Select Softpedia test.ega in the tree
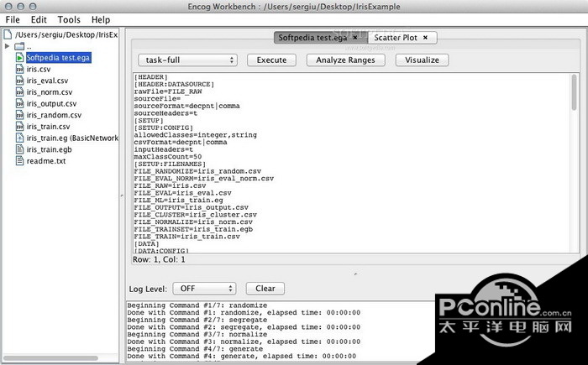The width and height of the screenshot is (588, 365). pyautogui.click(x=58, y=58)
